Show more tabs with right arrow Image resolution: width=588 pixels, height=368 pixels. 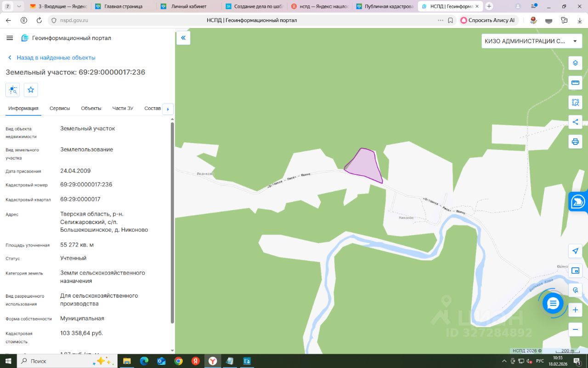point(168,109)
